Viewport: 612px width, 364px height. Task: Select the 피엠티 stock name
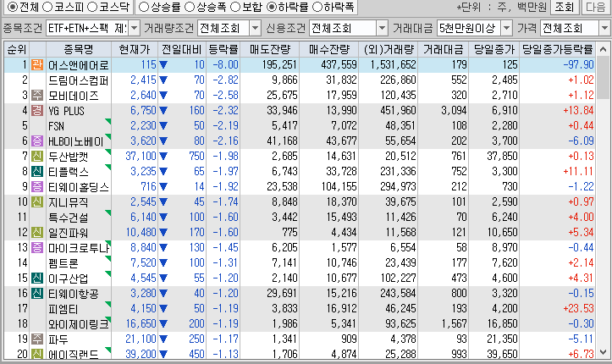tap(63, 309)
